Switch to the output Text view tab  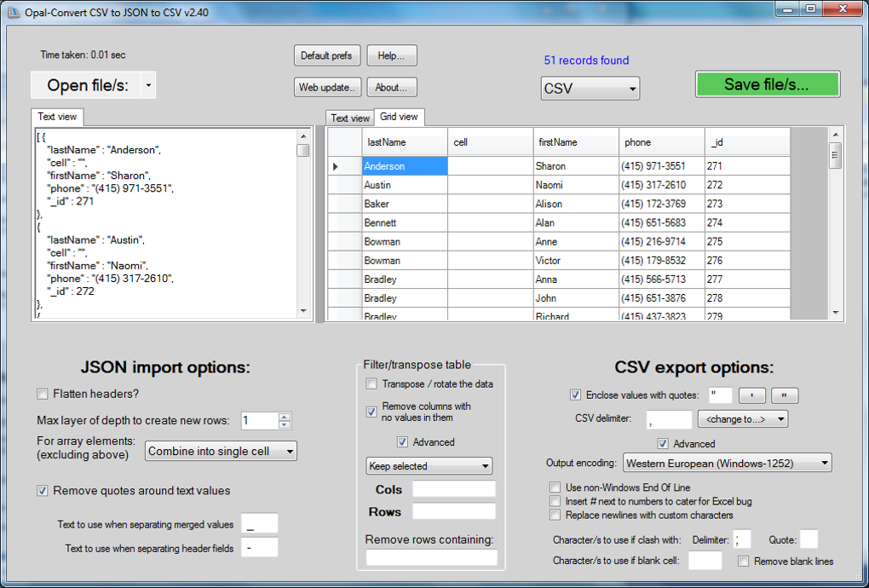(350, 118)
